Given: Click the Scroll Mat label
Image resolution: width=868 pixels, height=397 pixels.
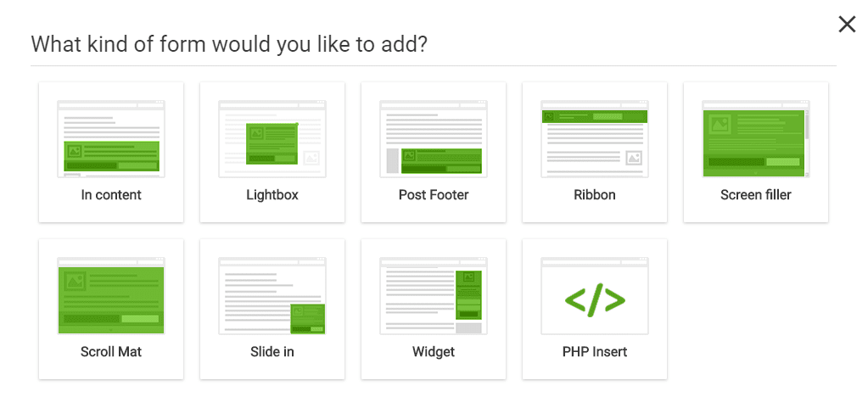Looking at the screenshot, I should click(x=110, y=351).
